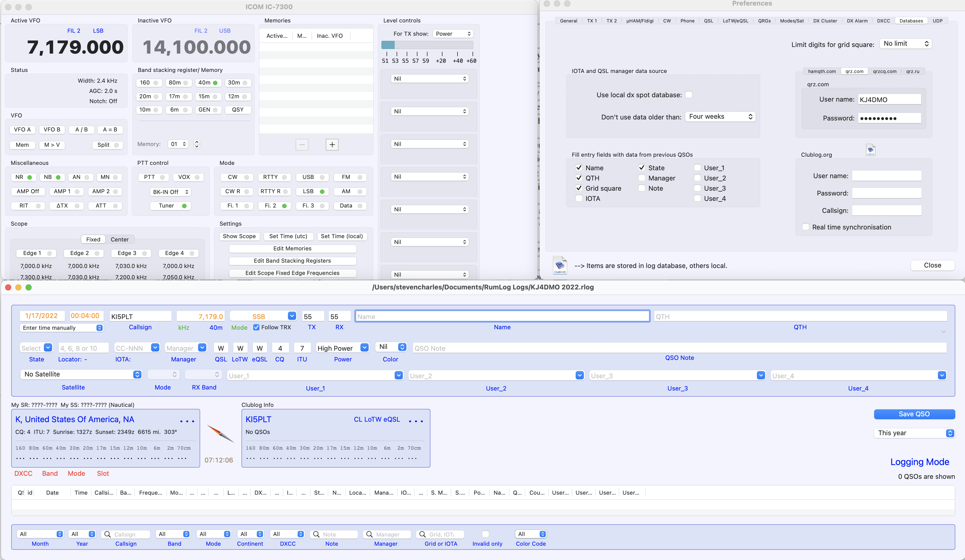
Task: Click the magnifier icon in Manager filter
Action: click(369, 534)
